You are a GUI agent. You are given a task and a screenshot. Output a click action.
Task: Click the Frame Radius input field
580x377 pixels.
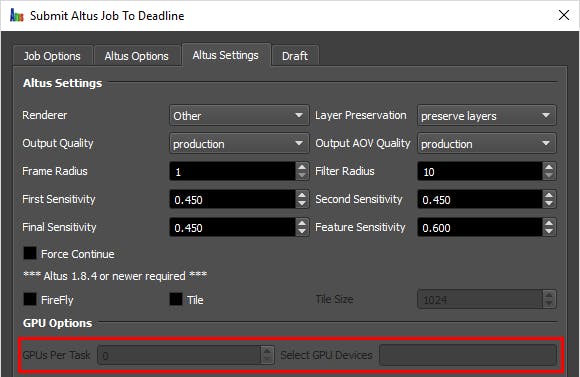click(232, 171)
